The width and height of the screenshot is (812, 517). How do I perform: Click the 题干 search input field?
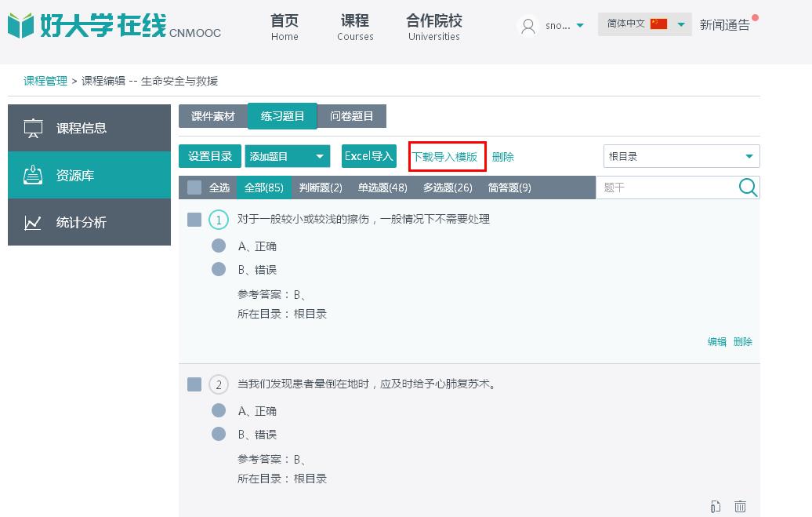pyautogui.click(x=666, y=188)
